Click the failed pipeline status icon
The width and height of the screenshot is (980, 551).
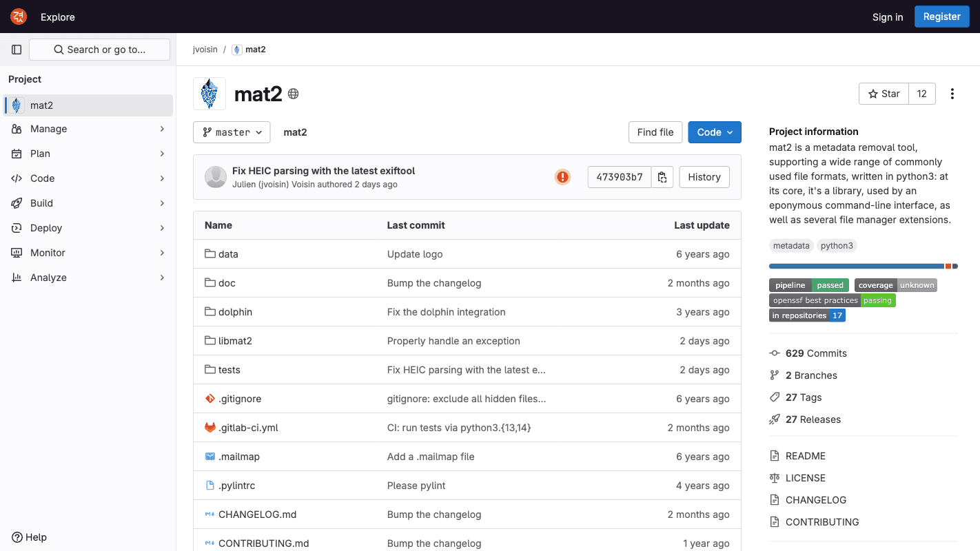563,177
